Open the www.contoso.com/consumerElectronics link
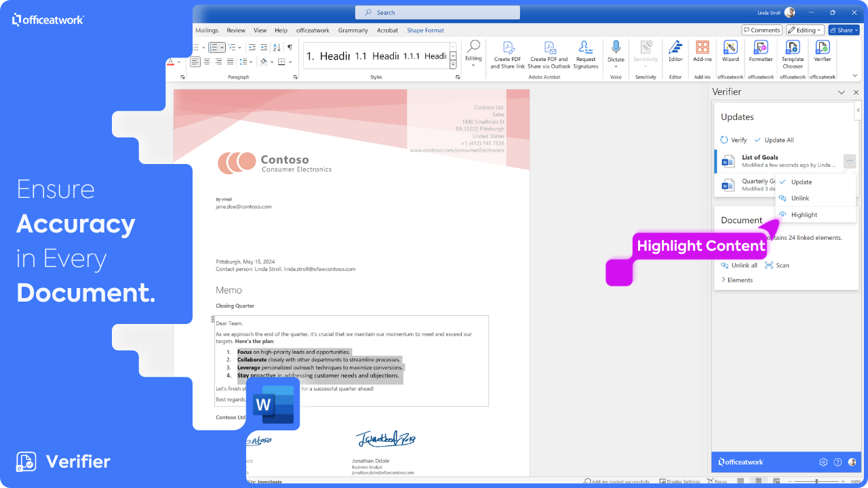Viewport: 868px width, 488px height. 457,150
